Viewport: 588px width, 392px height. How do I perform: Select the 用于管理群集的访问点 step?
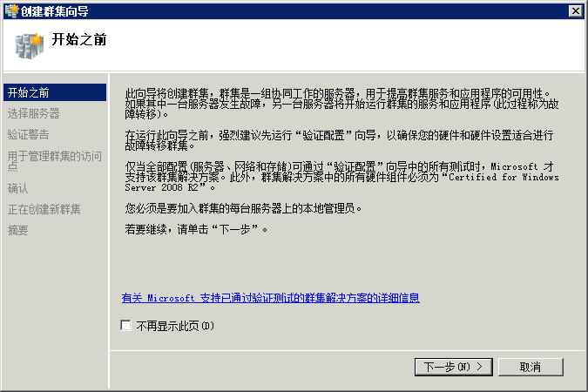[x=55, y=161]
